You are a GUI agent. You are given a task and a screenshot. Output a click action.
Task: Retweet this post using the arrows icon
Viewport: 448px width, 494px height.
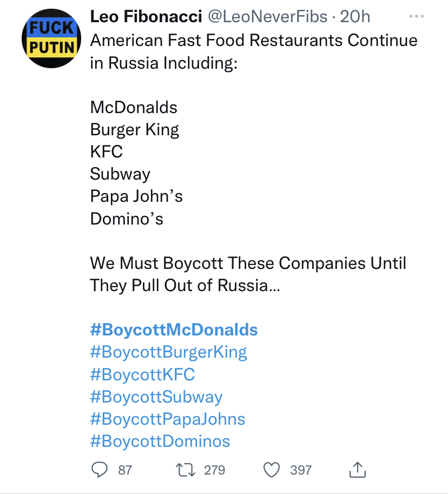[x=186, y=470]
